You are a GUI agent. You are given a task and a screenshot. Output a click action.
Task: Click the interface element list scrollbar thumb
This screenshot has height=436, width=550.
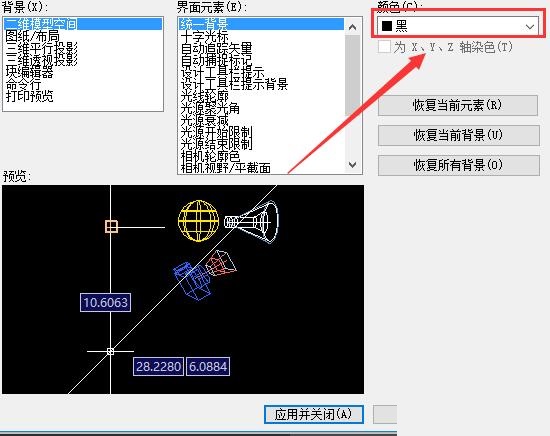[x=353, y=75]
